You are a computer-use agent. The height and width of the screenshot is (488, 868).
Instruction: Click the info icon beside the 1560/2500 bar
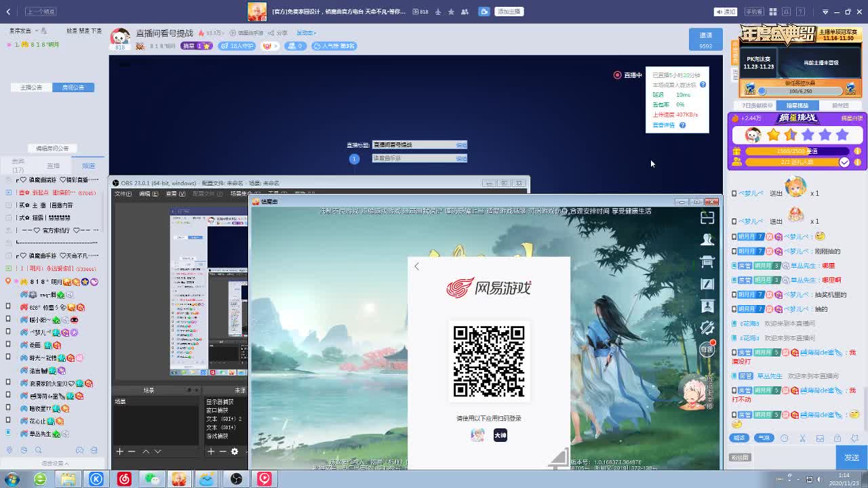pos(857,151)
